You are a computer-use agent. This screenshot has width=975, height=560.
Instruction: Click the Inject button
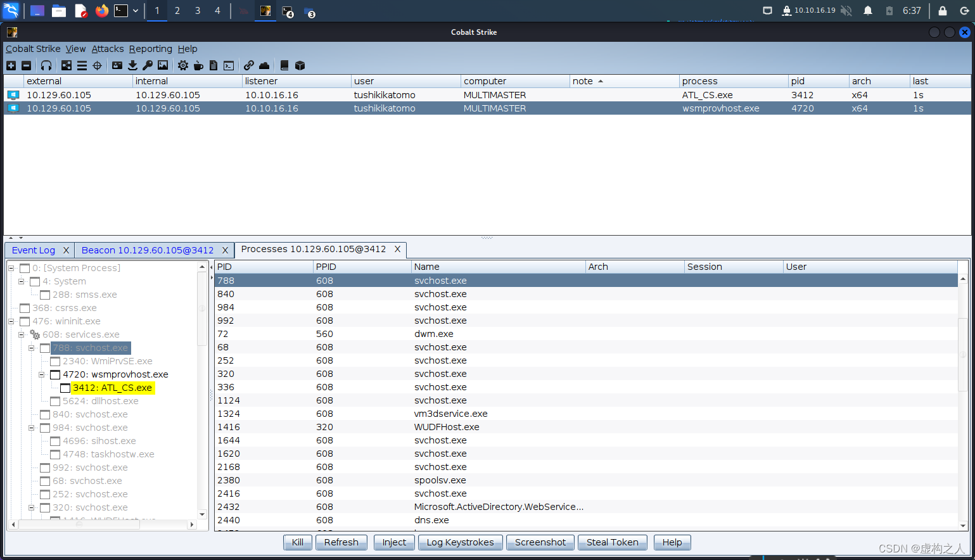tap(394, 542)
